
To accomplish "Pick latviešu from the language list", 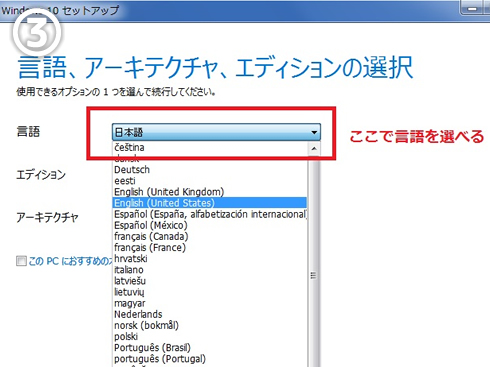I will (210, 281).
